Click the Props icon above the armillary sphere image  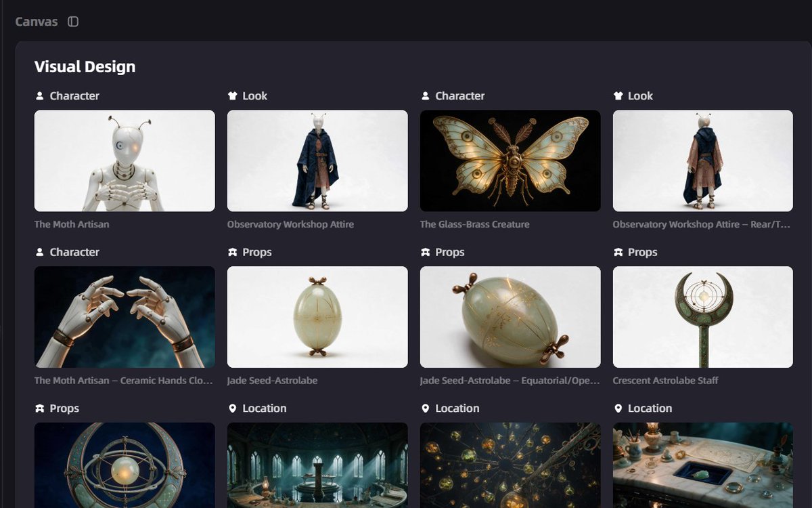coord(39,408)
